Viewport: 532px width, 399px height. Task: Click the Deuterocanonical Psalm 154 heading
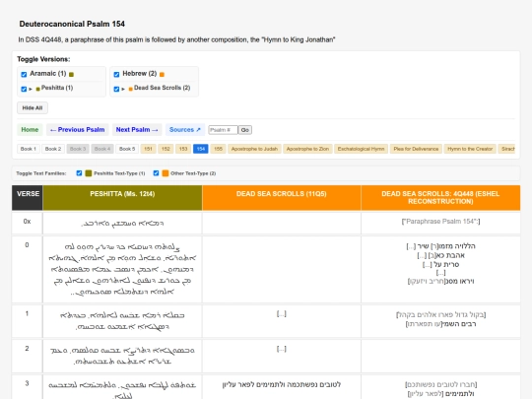(72, 24)
